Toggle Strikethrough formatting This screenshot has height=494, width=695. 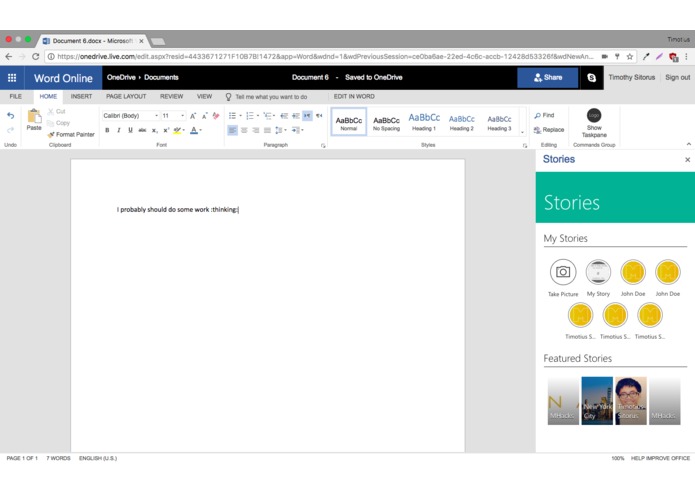coord(142,130)
